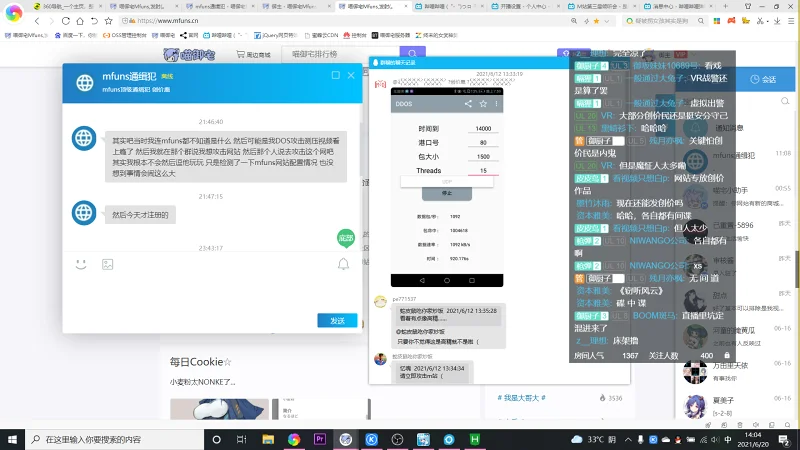Switch to the 360导航 browser tab
Viewport: 800px width, 450px height.
tap(66, 7)
